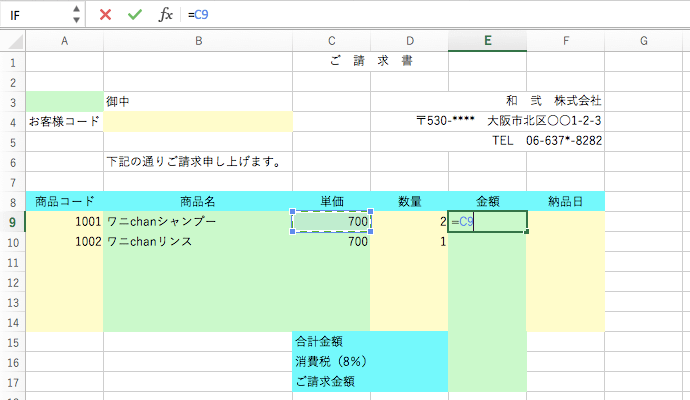Click the TEL 06-637*-8282 cell
This screenshot has width=690, height=400.
coord(547,141)
